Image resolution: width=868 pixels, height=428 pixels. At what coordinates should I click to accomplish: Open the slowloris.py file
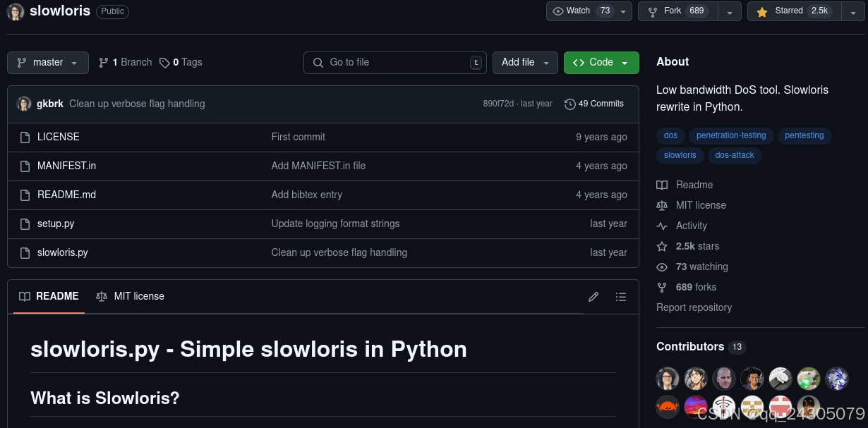(63, 252)
